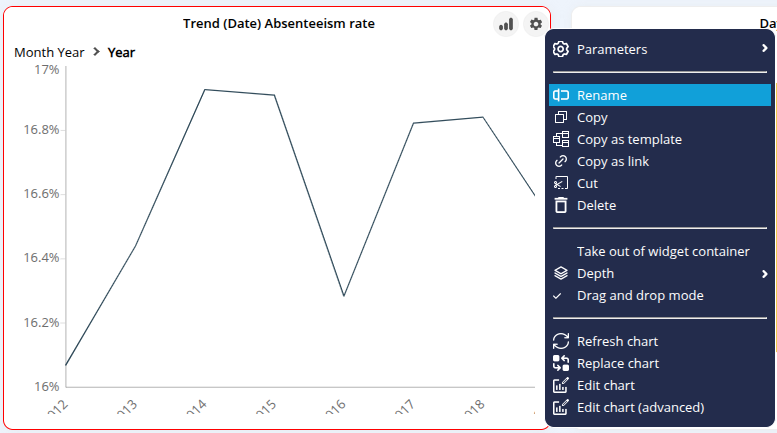Click the Trend (Date) Absenteeism rate title
This screenshot has width=777, height=433.
point(279,23)
